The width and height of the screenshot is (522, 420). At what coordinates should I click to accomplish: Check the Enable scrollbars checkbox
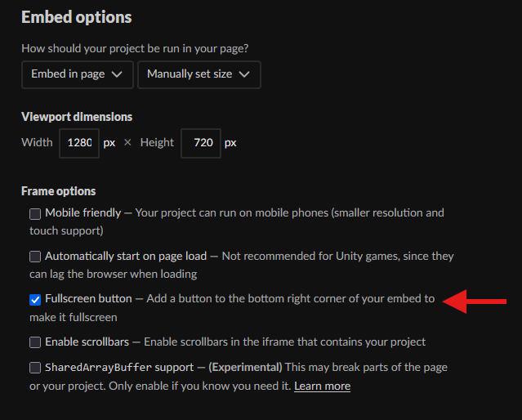click(x=35, y=342)
